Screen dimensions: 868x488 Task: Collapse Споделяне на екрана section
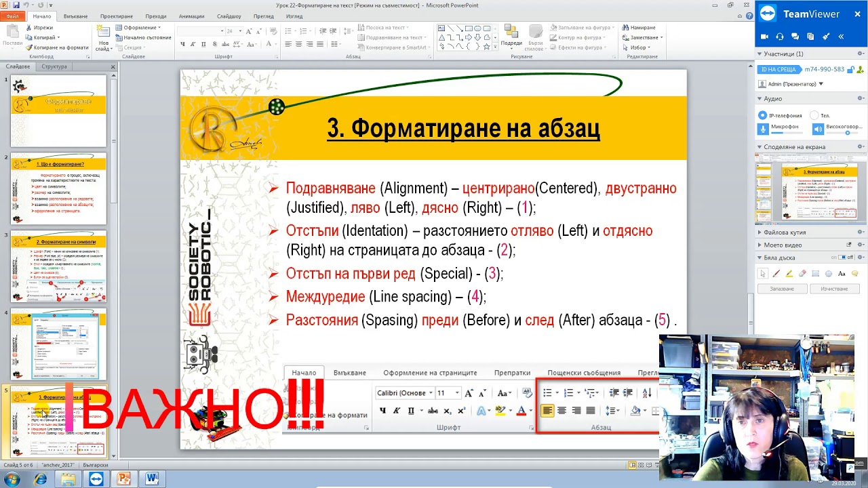pyautogui.click(x=760, y=147)
